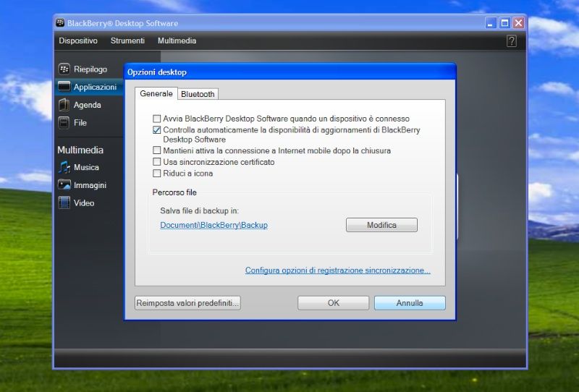
Task: Enable Usa sincronizzazione certificato checkbox
Action: pos(156,162)
